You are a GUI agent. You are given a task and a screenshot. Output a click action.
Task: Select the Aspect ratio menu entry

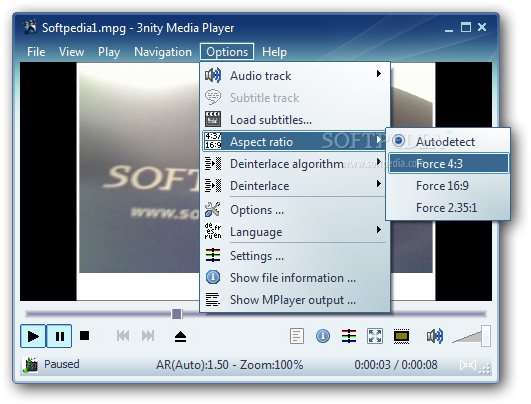[x=295, y=142]
